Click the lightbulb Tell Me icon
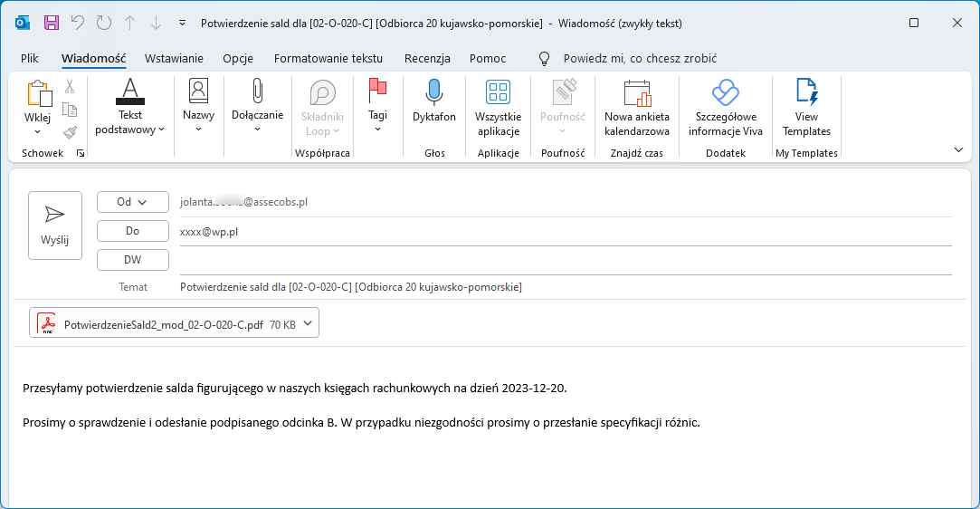Viewport: 980px width, 509px height. pyautogui.click(x=545, y=59)
